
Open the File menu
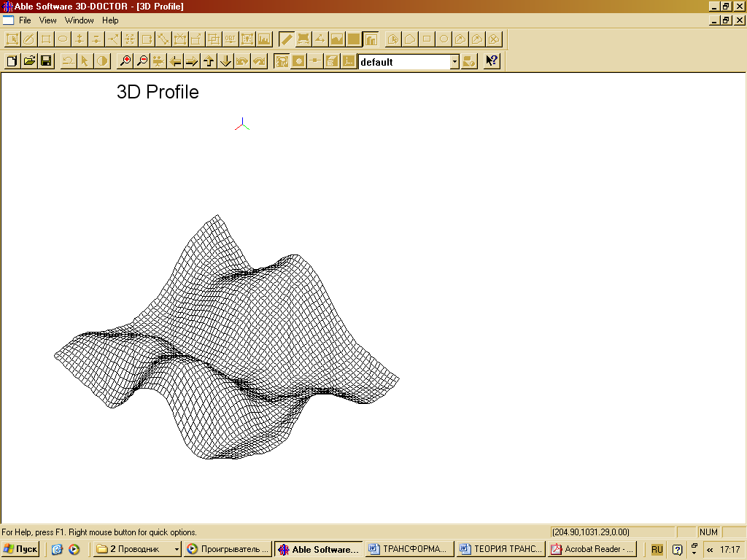coord(25,20)
